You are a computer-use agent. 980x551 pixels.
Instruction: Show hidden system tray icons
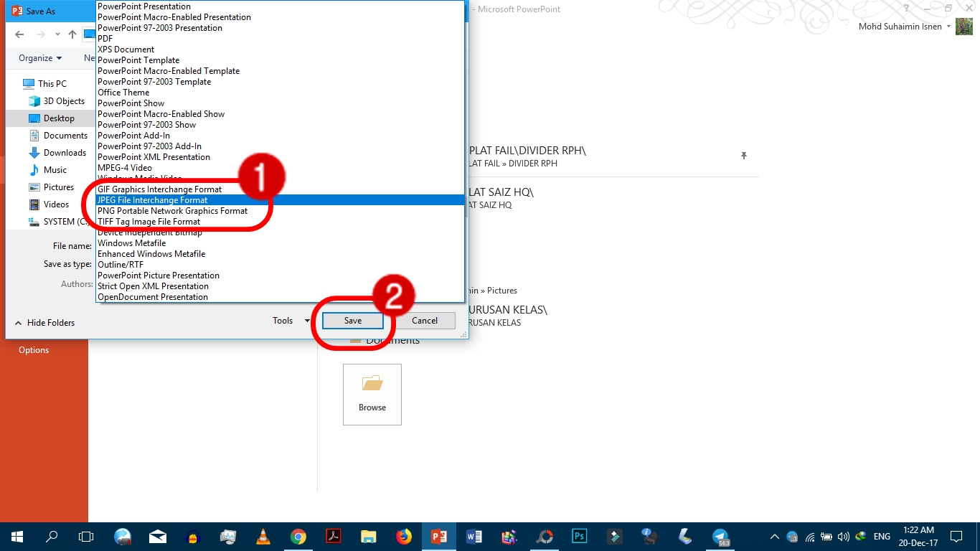pos(775,537)
